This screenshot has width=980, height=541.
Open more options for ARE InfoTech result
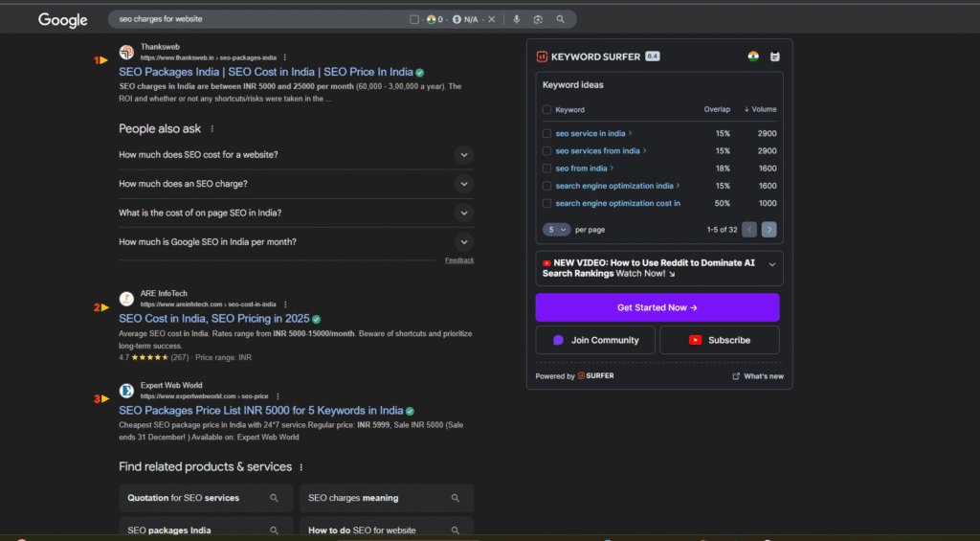coord(285,304)
